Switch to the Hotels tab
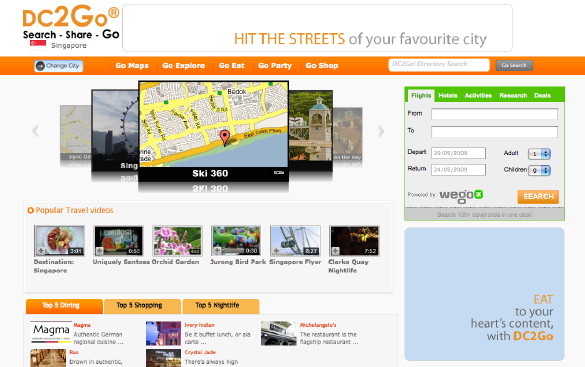Viewport: 585px width, 367px height. 448,95
